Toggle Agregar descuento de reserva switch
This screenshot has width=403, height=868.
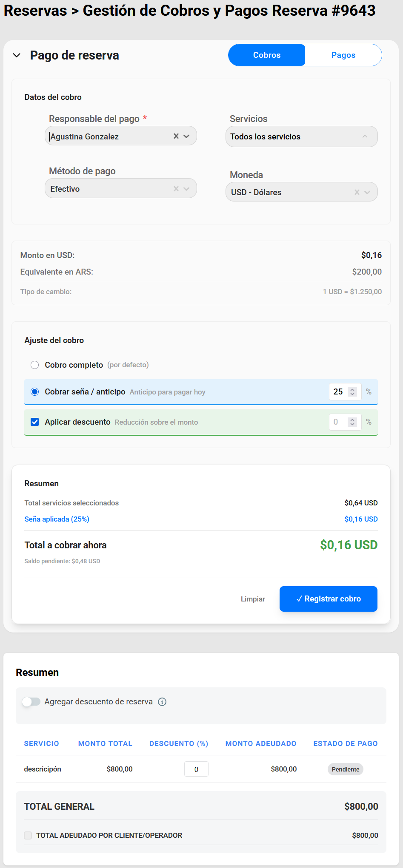click(x=31, y=701)
